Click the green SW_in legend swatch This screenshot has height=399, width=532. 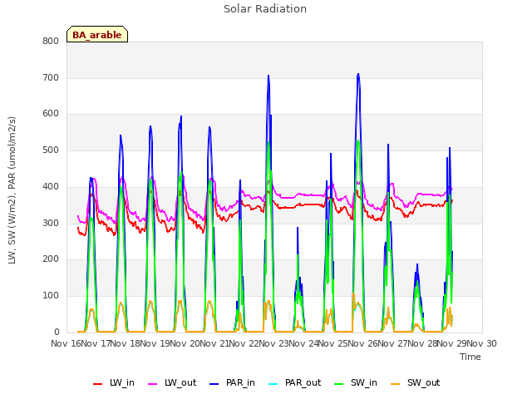pyautogui.click(x=339, y=384)
